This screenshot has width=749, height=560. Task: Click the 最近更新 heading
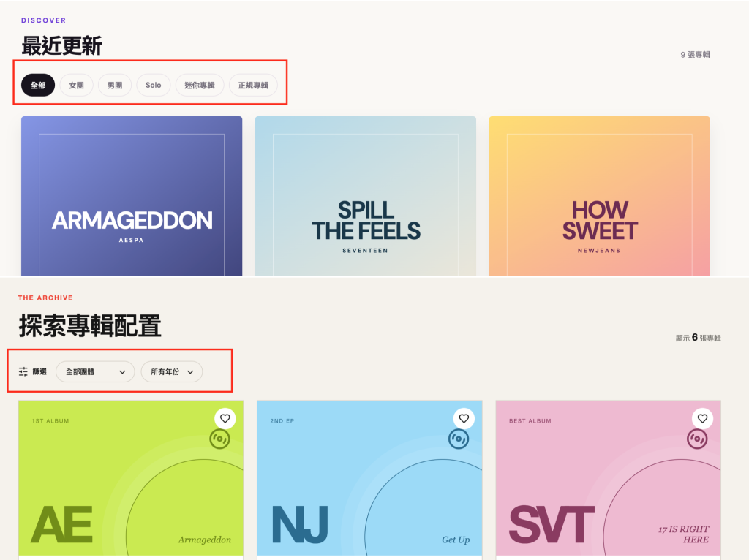click(61, 46)
